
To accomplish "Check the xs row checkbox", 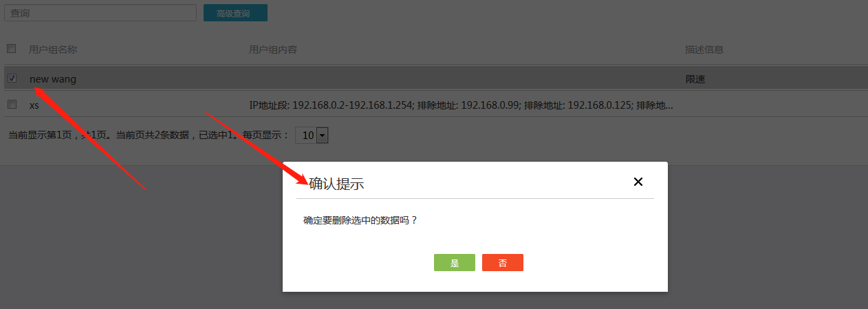I will tap(12, 105).
